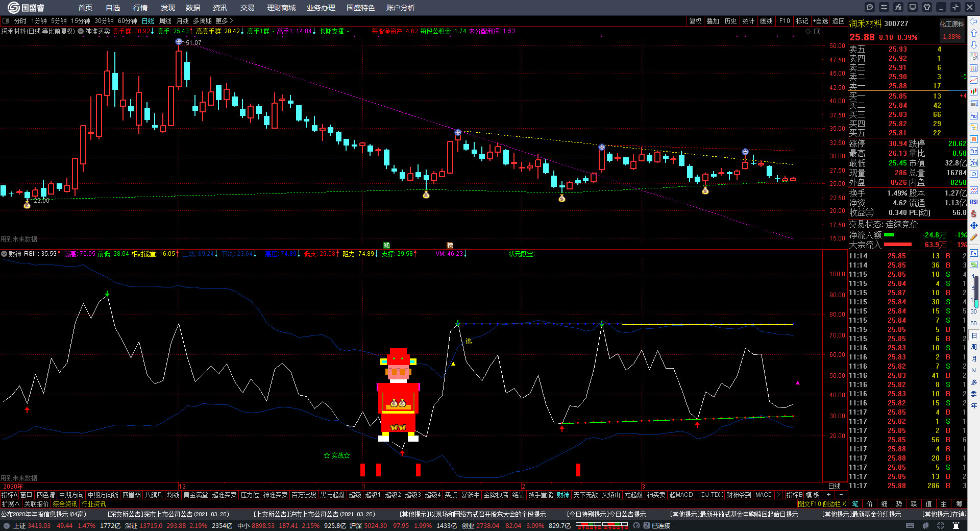
Task: Open the 账户分析 menu
Action: point(401,8)
